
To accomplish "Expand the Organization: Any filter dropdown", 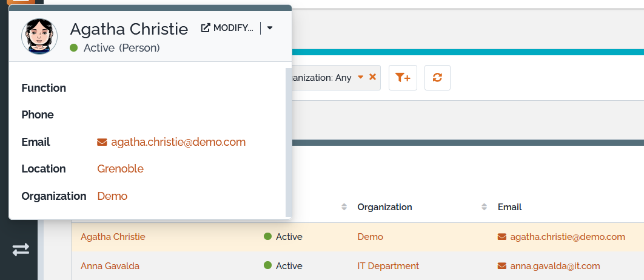I will 360,77.
